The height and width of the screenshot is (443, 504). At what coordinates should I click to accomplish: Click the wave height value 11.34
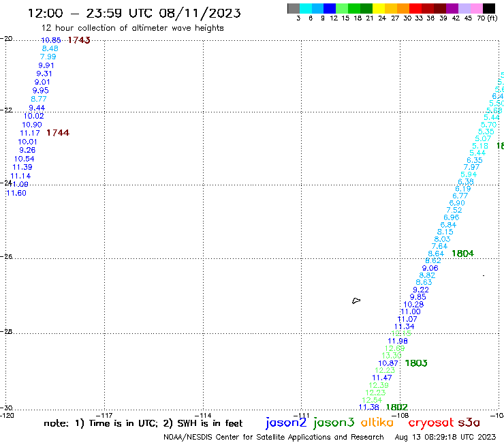(405, 326)
